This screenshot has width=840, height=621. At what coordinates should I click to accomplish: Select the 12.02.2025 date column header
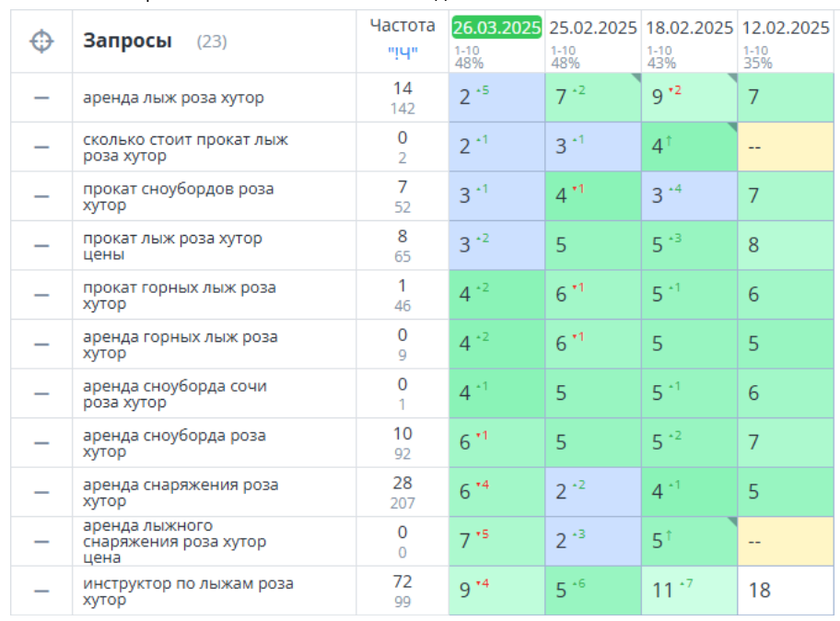(786, 28)
